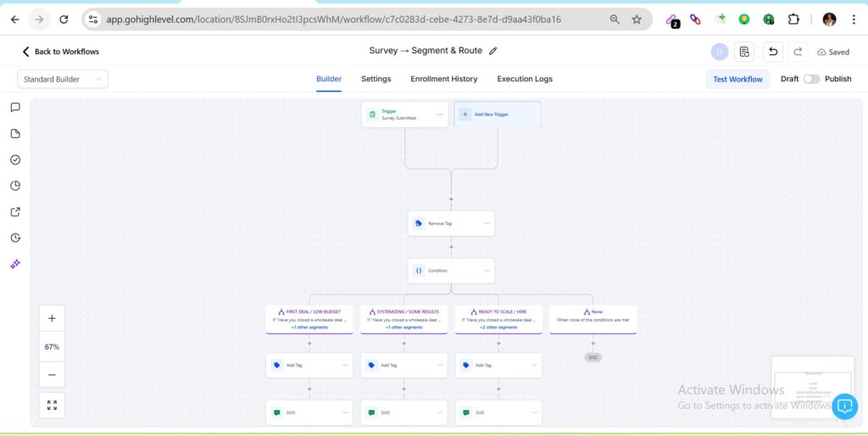Go Back to Workflows
Image resolution: width=868 pixels, height=436 pixels.
coord(60,52)
